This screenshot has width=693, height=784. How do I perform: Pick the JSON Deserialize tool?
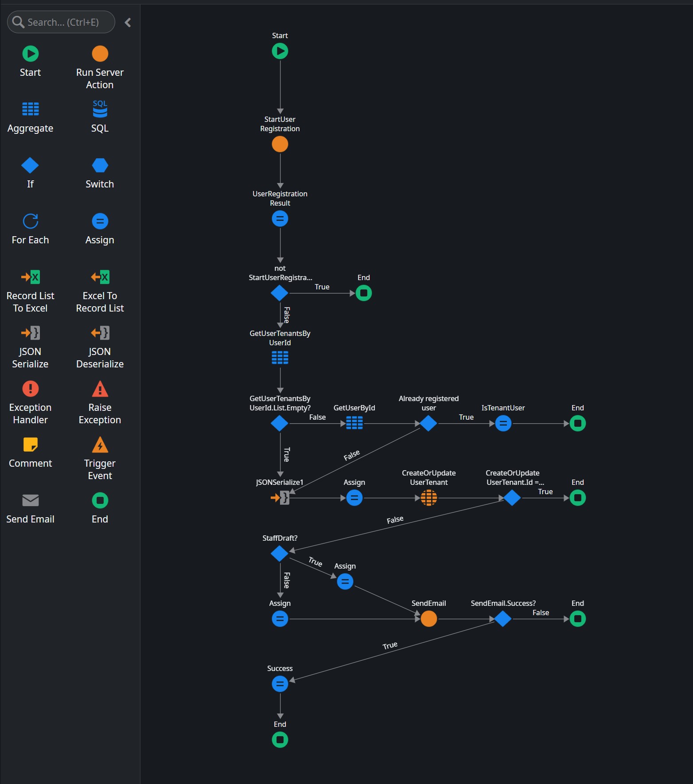[x=100, y=347]
